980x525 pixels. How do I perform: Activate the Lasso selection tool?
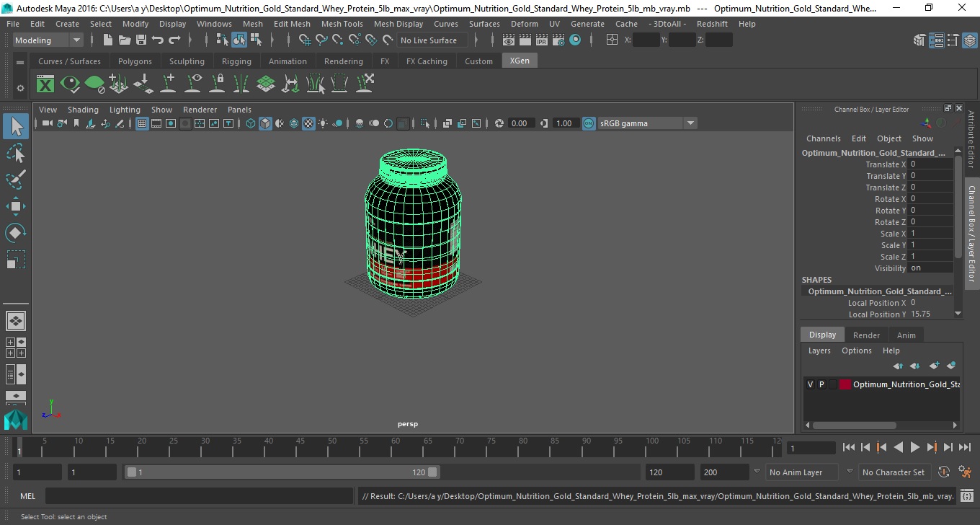(x=16, y=153)
